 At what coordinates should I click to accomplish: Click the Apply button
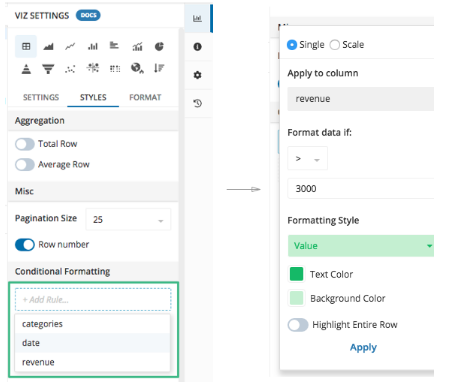(x=363, y=347)
